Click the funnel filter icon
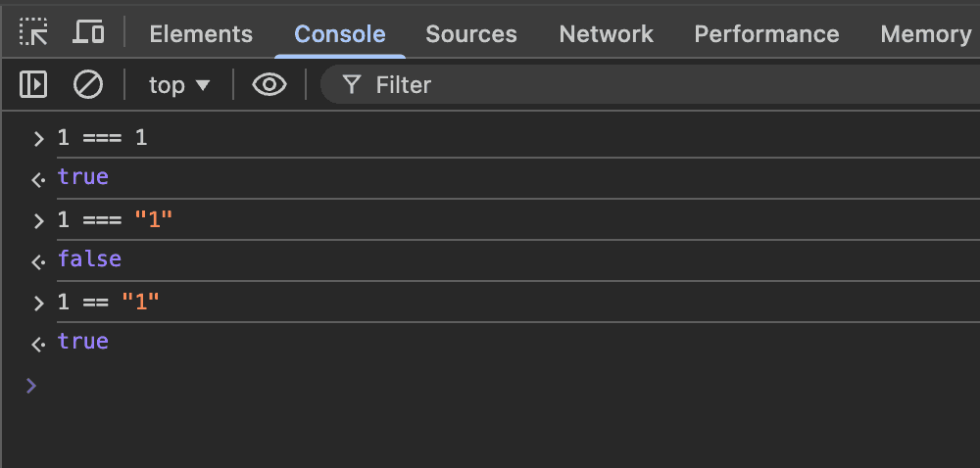This screenshot has height=468, width=980. 352,85
